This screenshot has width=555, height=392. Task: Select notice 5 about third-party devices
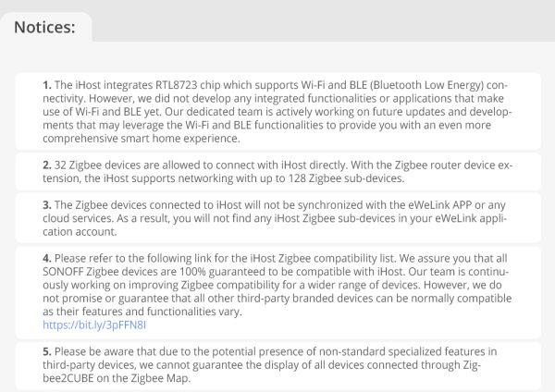tap(277, 364)
